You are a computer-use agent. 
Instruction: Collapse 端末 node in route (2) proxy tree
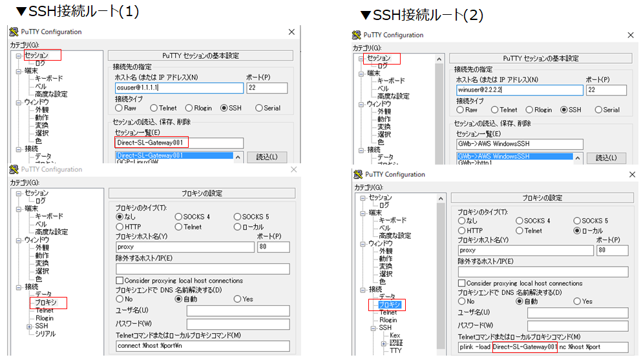pos(363,213)
